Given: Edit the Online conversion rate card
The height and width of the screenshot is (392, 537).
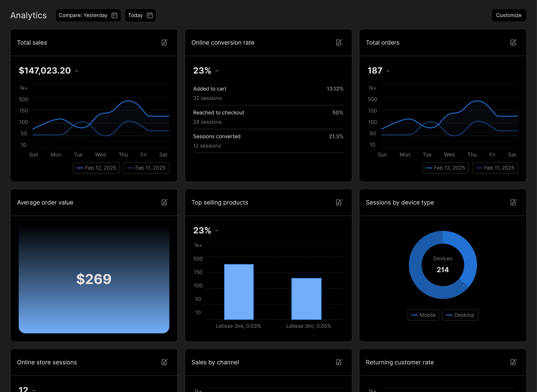Looking at the screenshot, I should pyautogui.click(x=339, y=42).
